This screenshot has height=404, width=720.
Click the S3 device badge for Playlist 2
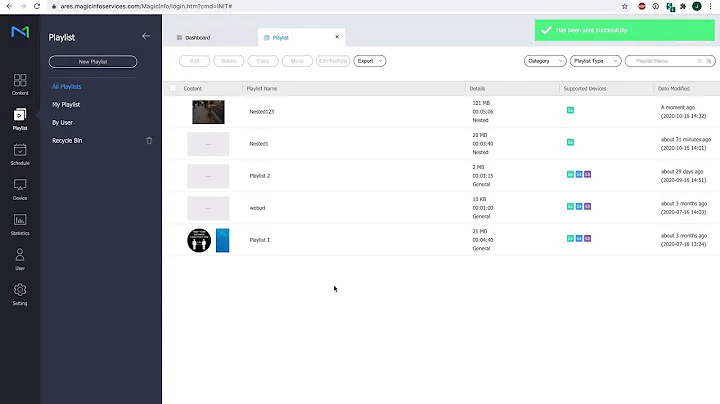587,174
